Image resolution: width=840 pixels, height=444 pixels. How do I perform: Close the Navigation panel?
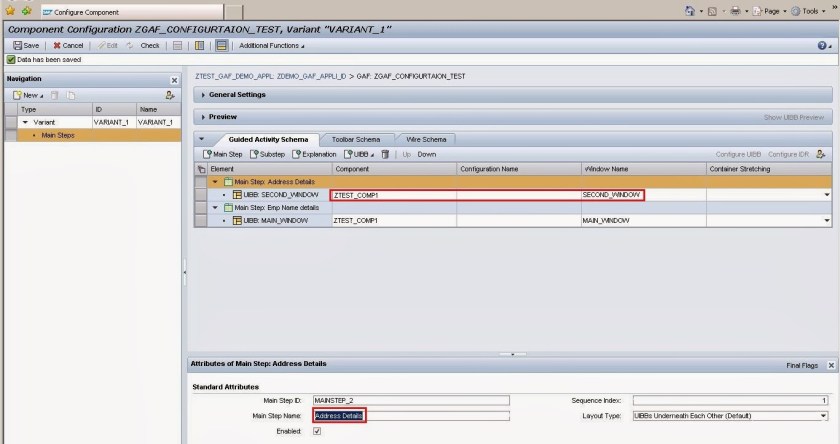(174, 79)
